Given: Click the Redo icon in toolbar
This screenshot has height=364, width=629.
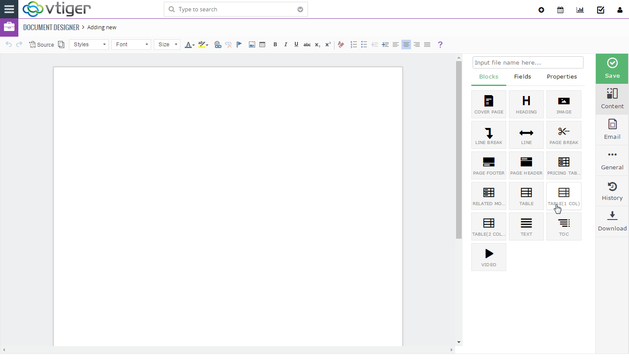Looking at the screenshot, I should pyautogui.click(x=19, y=45).
